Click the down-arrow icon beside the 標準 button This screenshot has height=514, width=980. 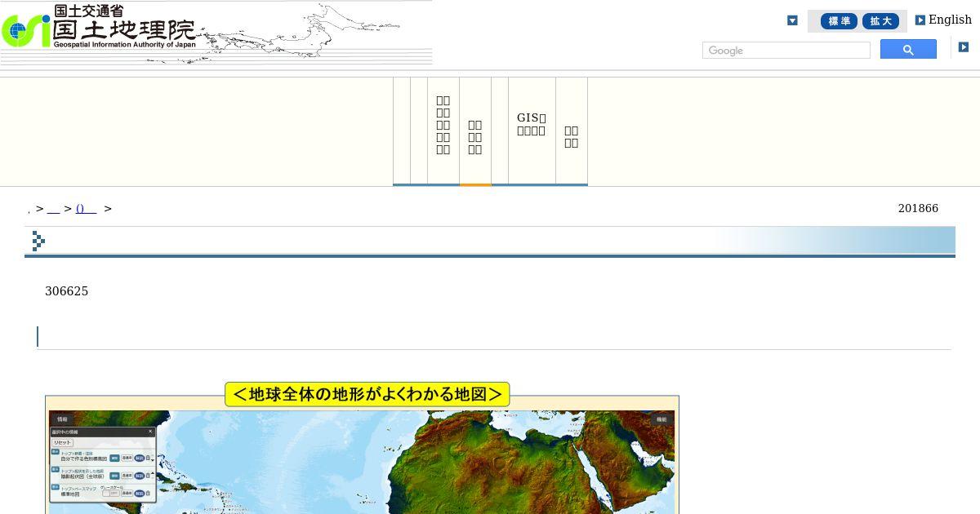[792, 20]
